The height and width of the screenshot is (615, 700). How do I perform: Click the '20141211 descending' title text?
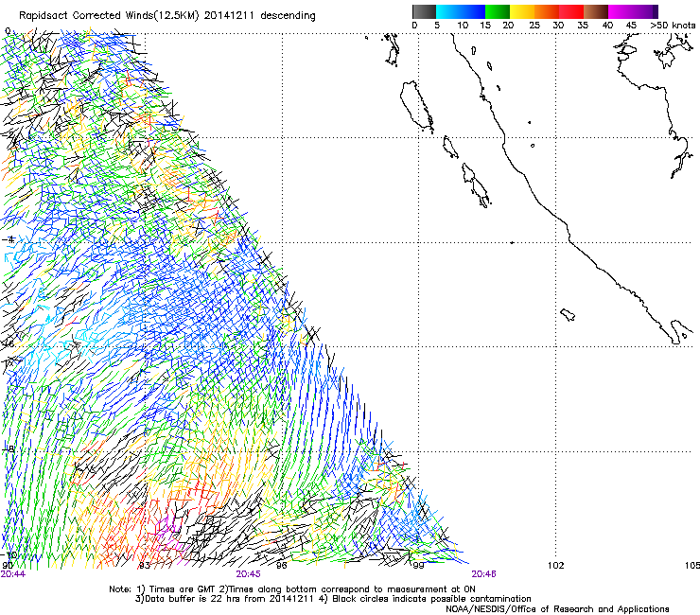point(260,16)
